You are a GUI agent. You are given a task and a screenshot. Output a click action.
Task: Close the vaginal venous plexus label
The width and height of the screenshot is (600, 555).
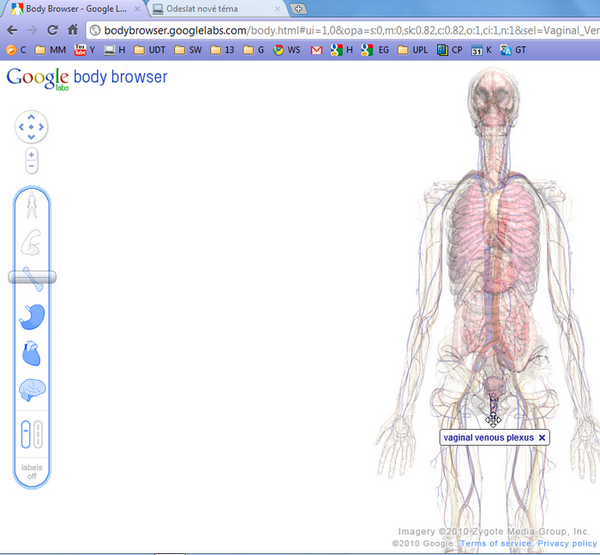click(542, 438)
